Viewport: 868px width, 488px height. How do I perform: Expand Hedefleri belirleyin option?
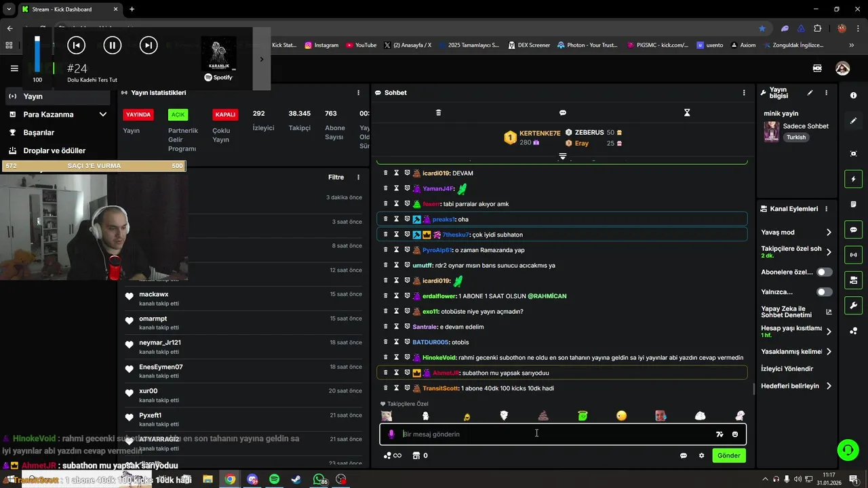(829, 386)
